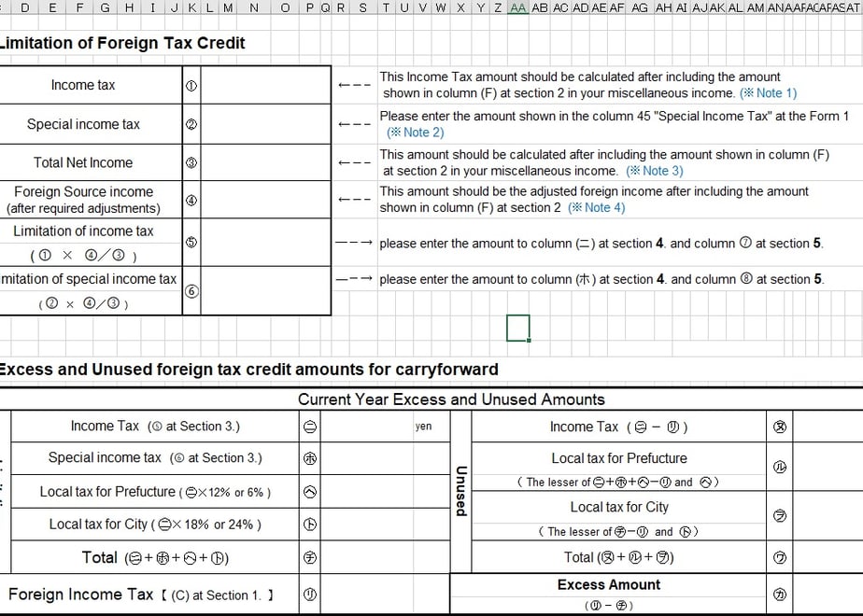Image resolution: width=863 pixels, height=616 pixels.
Task: Select the Income tax amount cell ①
Action: click(266, 85)
